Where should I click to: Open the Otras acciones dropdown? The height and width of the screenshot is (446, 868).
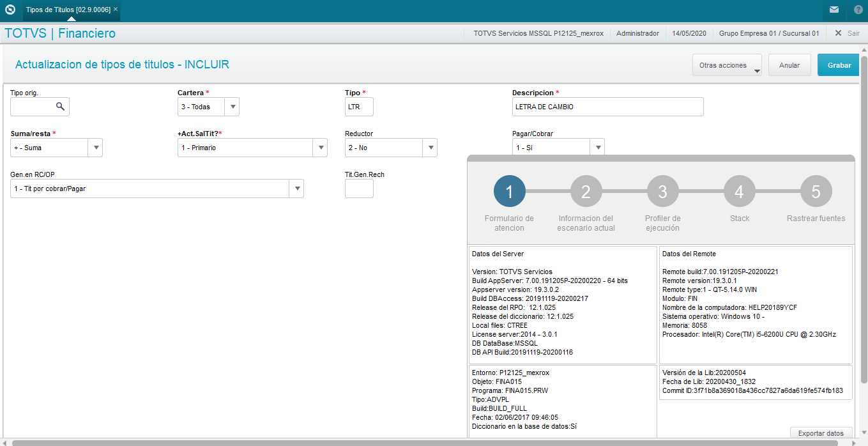tap(727, 65)
